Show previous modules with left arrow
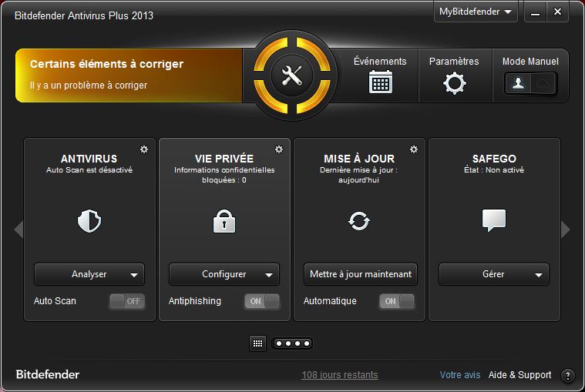This screenshot has height=392, width=585. click(18, 229)
